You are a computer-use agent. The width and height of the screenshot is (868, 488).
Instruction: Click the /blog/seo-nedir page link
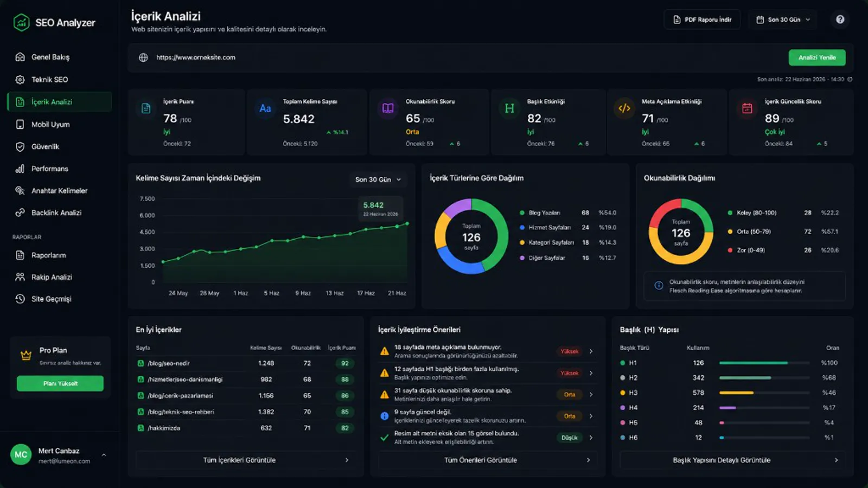click(x=169, y=363)
